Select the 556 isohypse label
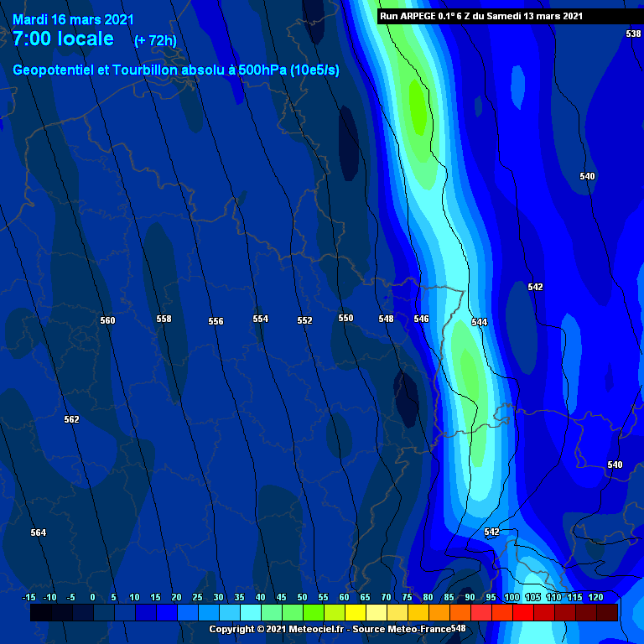This screenshot has height=644, width=644. tap(216, 322)
